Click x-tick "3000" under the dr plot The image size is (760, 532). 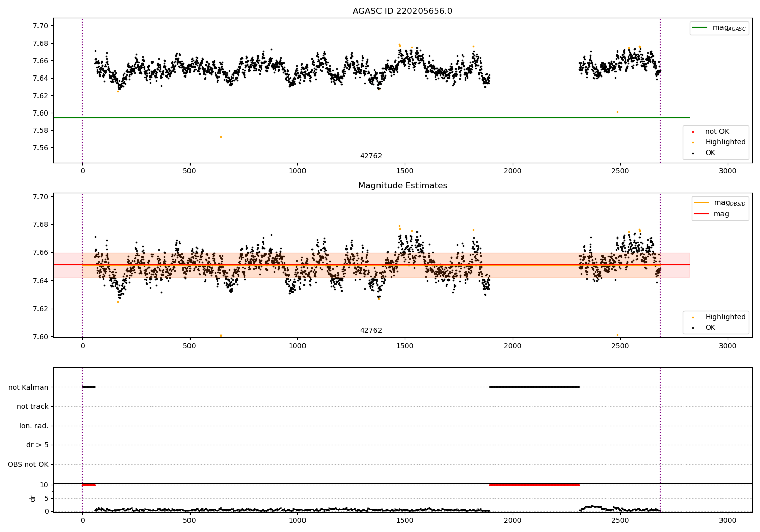point(728,520)
